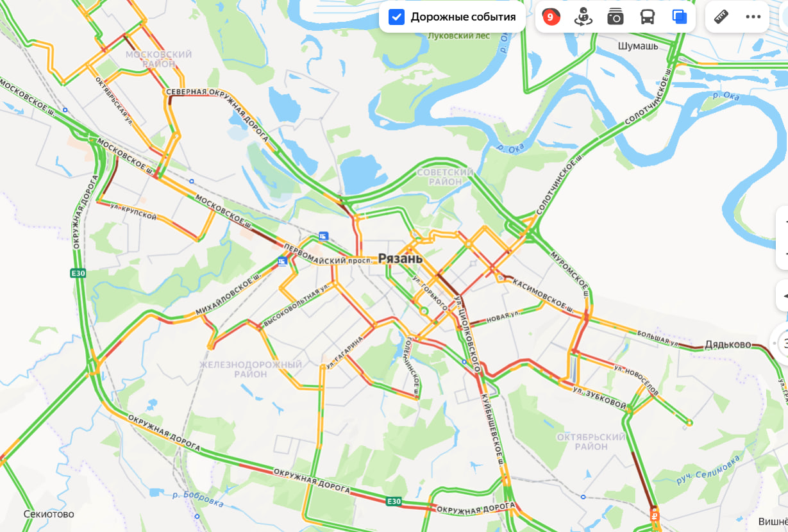Select the ruler distance measuring tool

(x=721, y=17)
